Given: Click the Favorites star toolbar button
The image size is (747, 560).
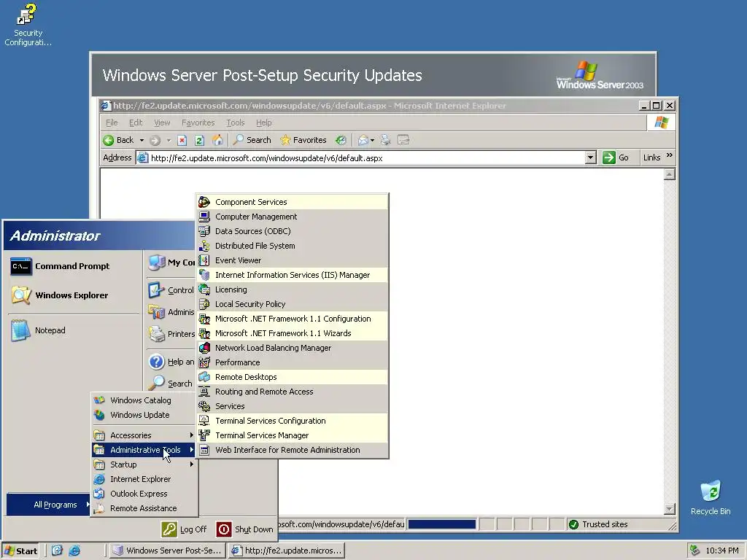Looking at the screenshot, I should coord(303,140).
